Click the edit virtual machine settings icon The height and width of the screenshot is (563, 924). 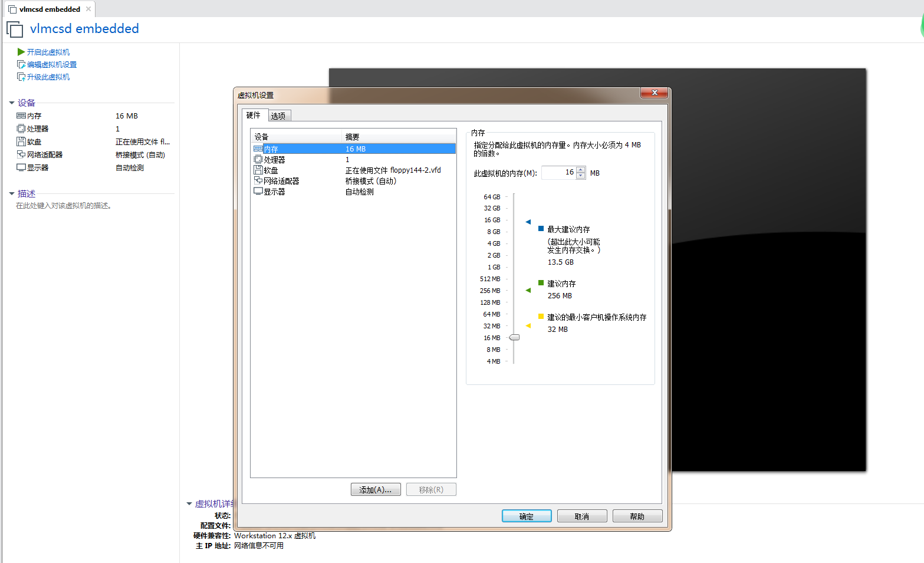coord(21,64)
